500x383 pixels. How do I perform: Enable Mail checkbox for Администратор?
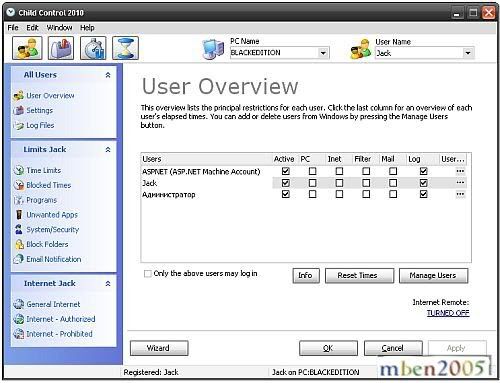[x=393, y=194]
